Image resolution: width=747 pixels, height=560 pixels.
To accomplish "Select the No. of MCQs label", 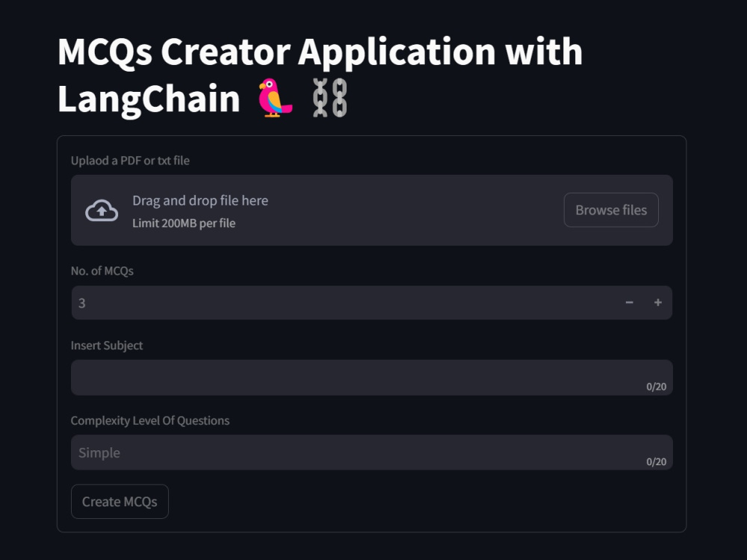I will point(102,271).
